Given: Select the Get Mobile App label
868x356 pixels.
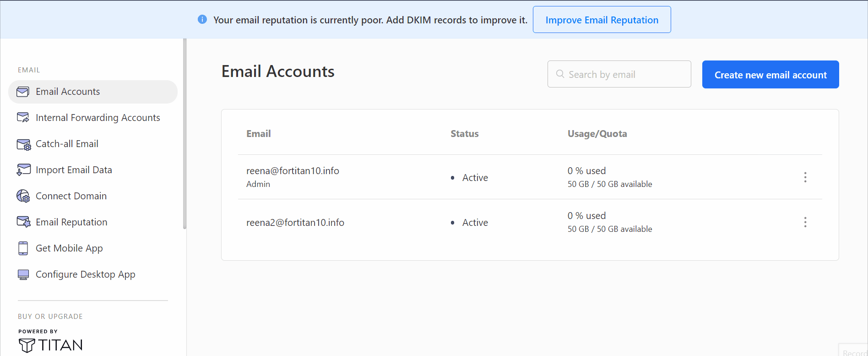Looking at the screenshot, I should [x=69, y=248].
